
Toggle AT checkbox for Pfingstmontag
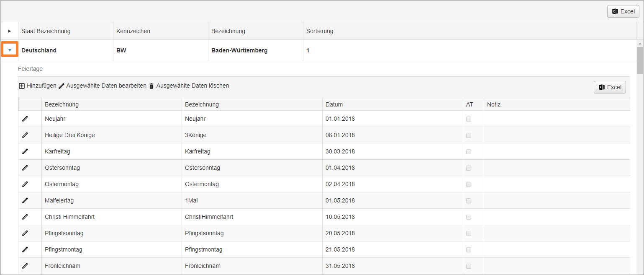click(x=469, y=250)
